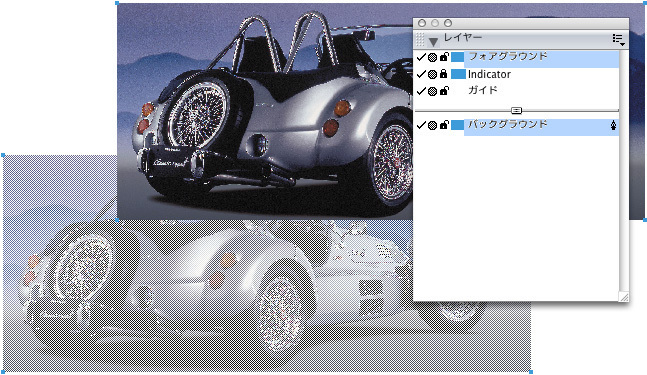Select the ガイド layer name
This screenshot has width=647, height=375.
point(483,90)
